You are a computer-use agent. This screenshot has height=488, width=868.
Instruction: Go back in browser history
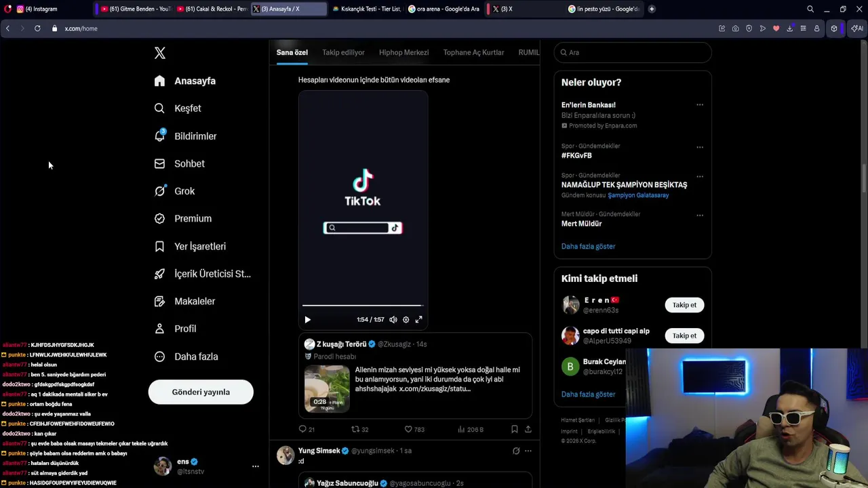pos(7,28)
